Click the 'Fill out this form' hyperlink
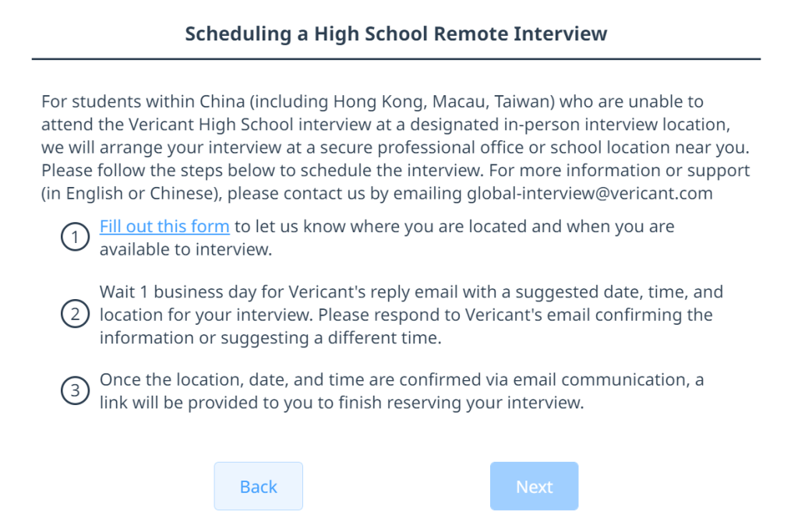Screen dimensions: 798x532 [x=164, y=226]
